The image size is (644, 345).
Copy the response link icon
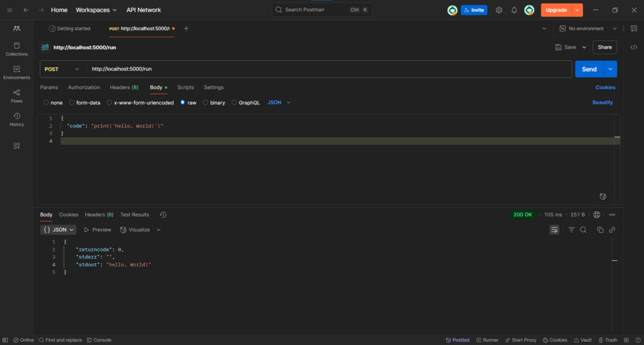[x=612, y=230]
